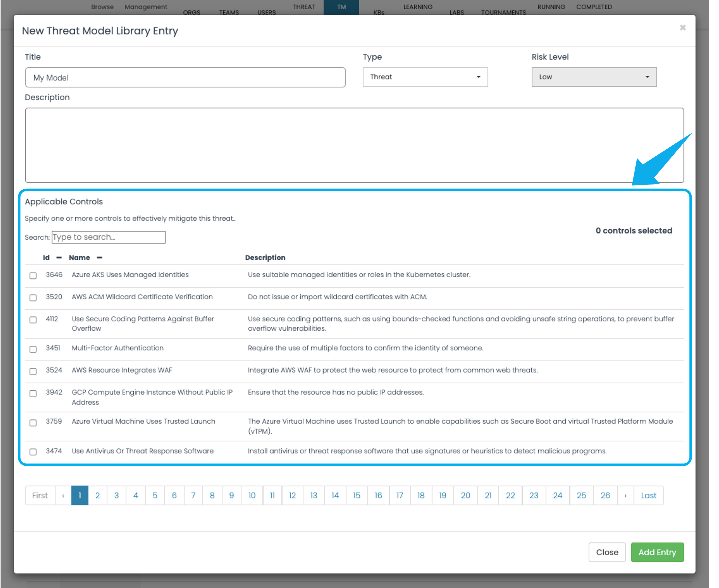719x588 pixels.
Task: Click previous page arrow in pagination
Action: pos(63,496)
